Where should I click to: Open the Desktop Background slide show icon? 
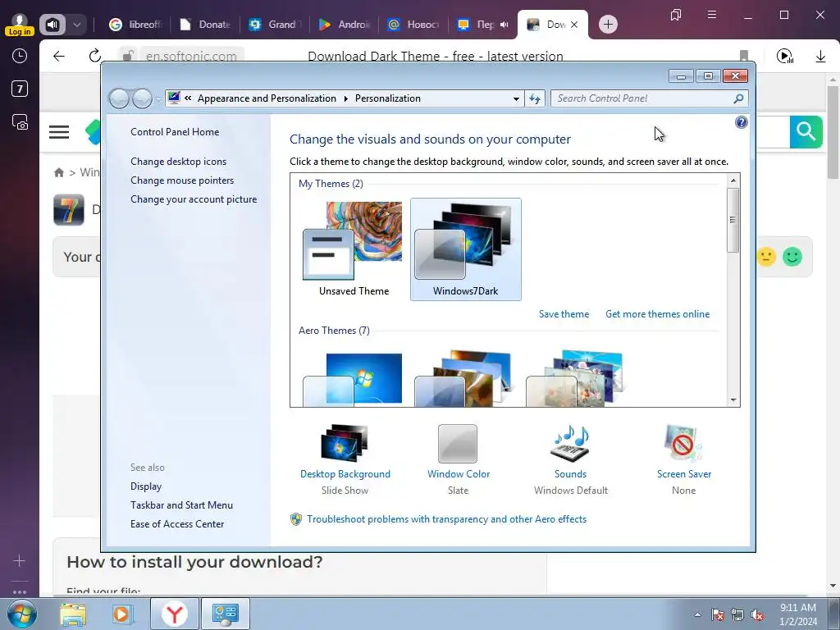tap(345, 444)
